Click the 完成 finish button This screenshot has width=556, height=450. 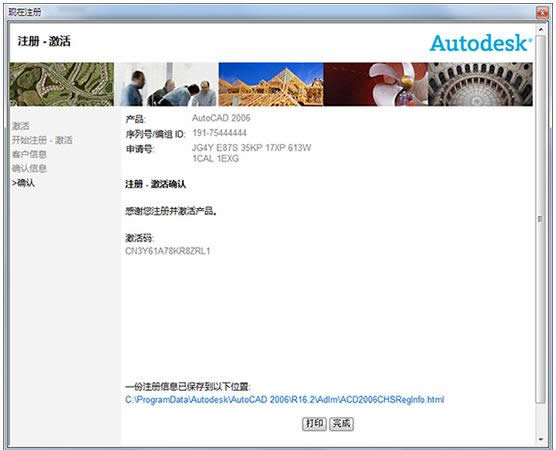click(x=341, y=423)
